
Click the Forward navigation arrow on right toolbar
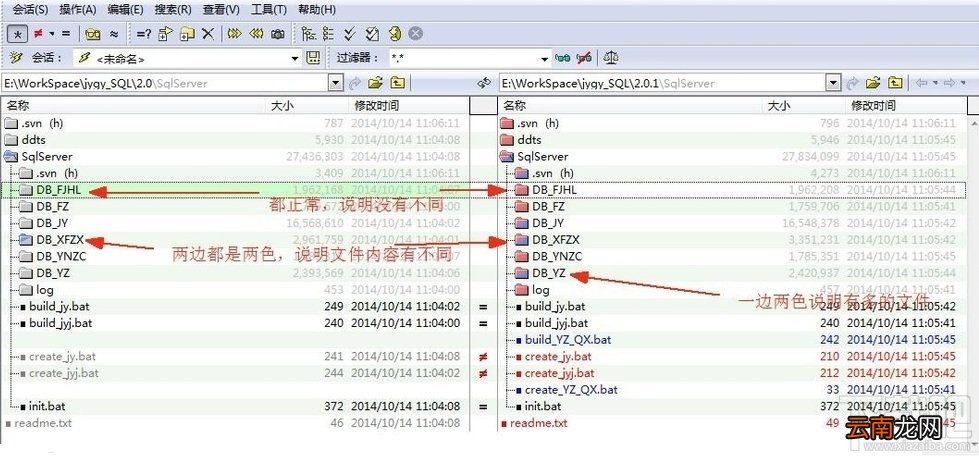click(x=950, y=82)
